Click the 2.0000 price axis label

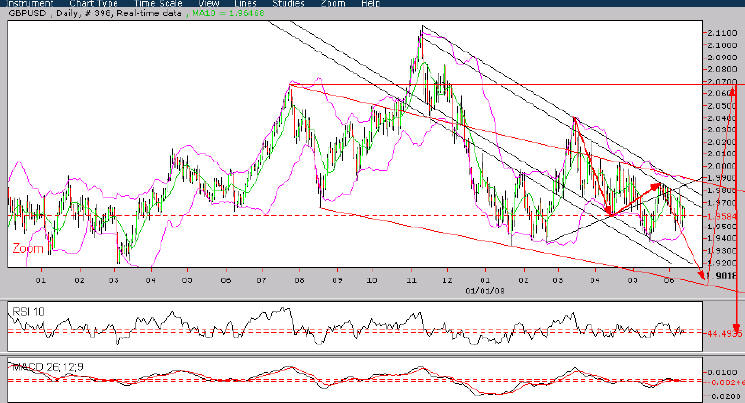point(722,165)
